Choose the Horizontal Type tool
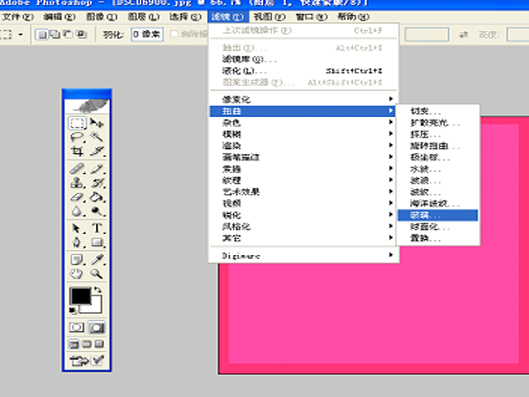The image size is (529, 397). click(x=97, y=228)
